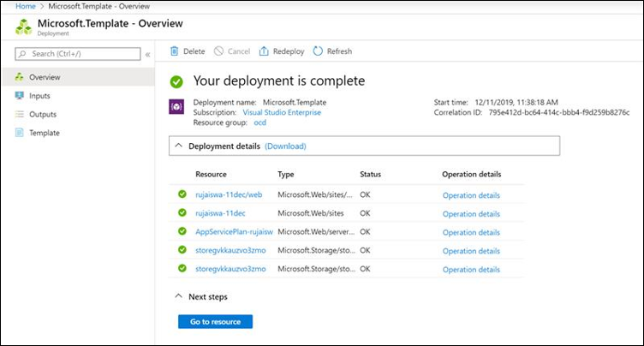Click the Download deployment details link
Viewport: 644px width, 346px height.
(x=285, y=146)
